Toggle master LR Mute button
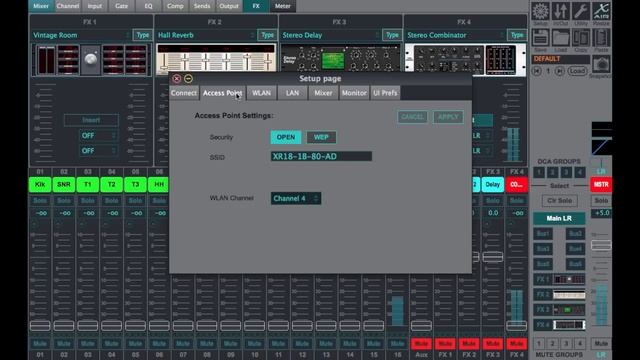 (x=601, y=343)
